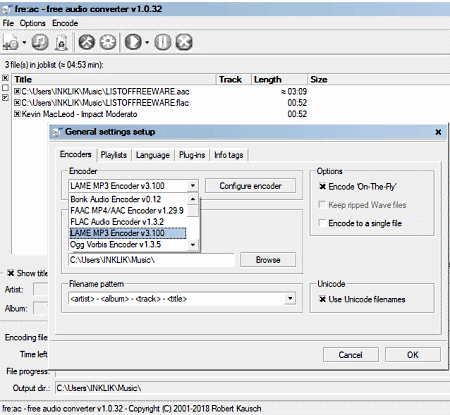This screenshot has height=415, width=450.
Task: Choose Bonk Audio Encoder v0.12 from list
Action: click(128, 199)
